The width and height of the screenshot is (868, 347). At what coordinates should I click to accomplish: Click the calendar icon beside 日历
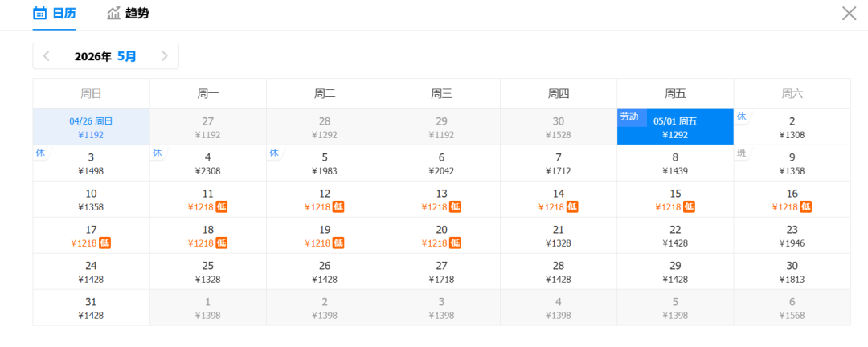pyautogui.click(x=39, y=13)
